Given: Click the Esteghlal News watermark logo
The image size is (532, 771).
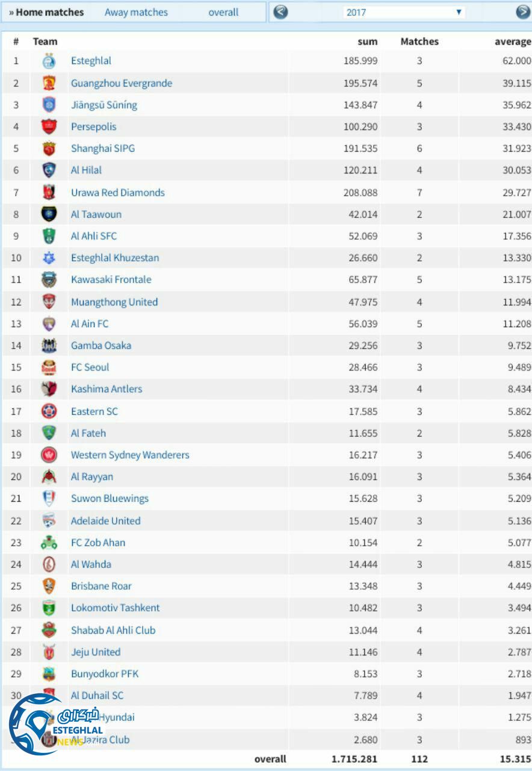Looking at the screenshot, I should (54, 729).
